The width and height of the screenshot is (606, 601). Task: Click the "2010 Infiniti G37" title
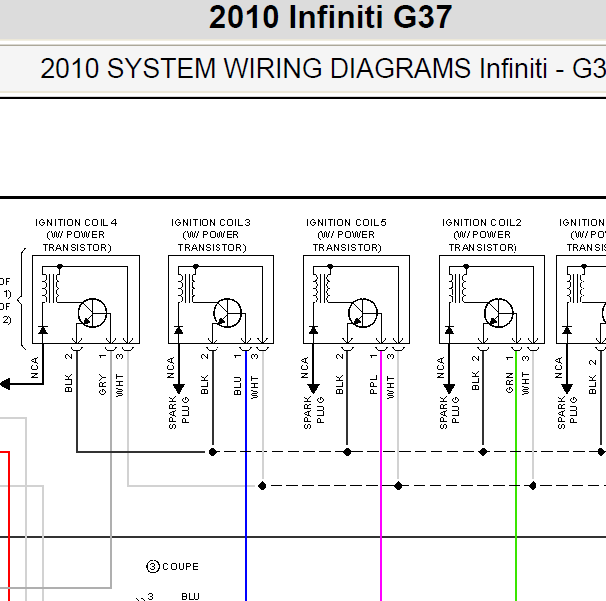330,17
